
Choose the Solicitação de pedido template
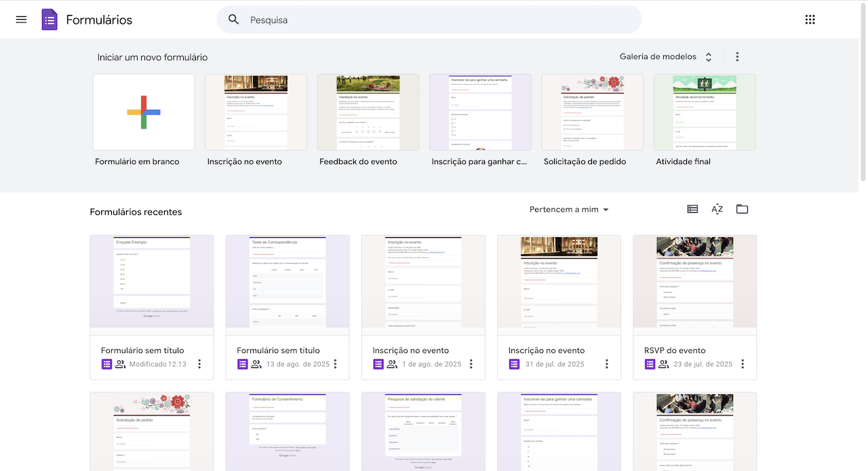pos(592,112)
